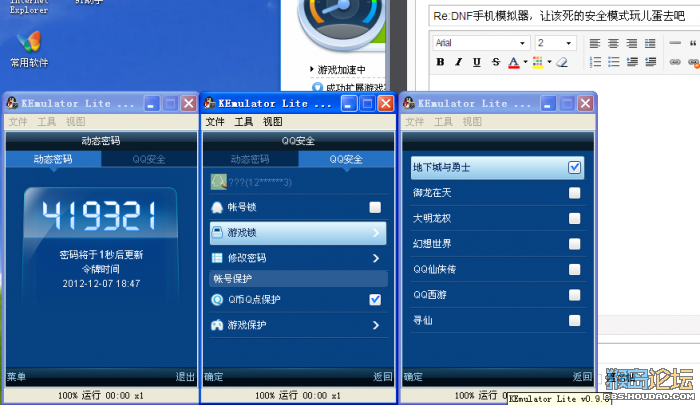The image size is (700, 405).
Task: Click the post title field with Re:DNF手机模拟器
Action: (564, 16)
